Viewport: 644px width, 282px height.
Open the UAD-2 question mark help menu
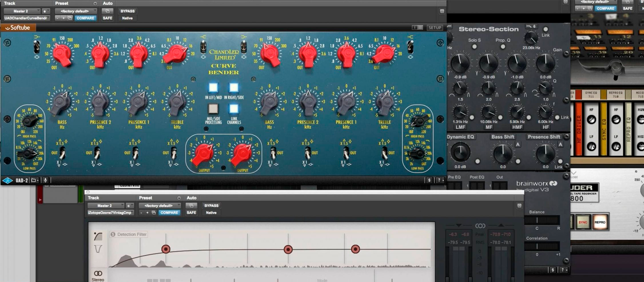coord(440,180)
